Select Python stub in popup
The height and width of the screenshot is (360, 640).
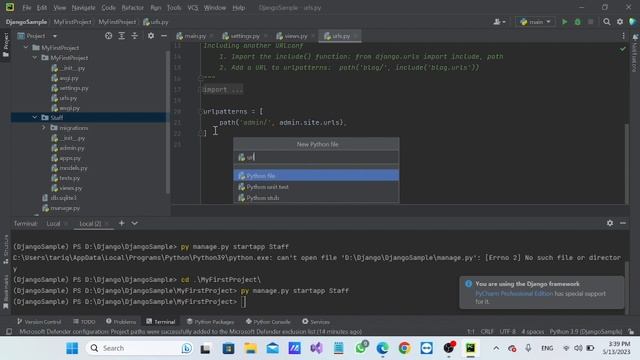point(316,198)
